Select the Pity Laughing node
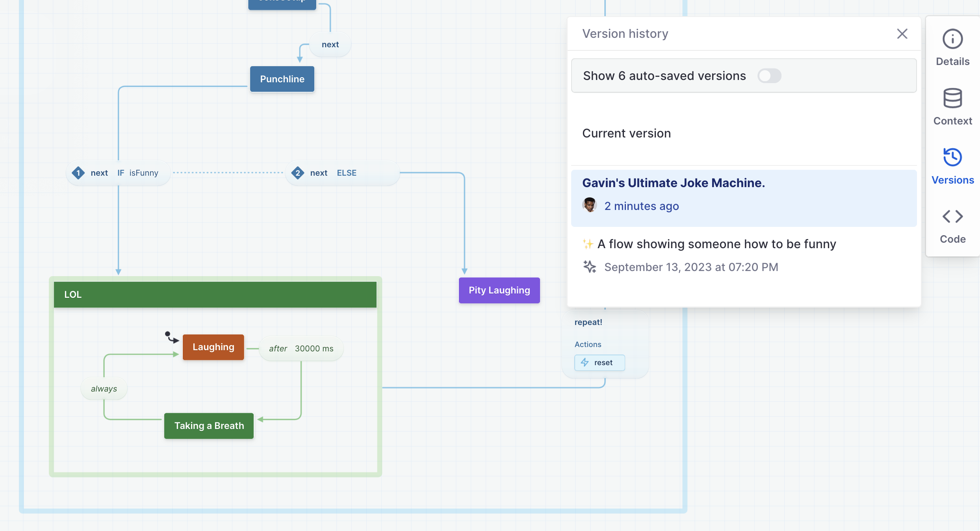This screenshot has height=531, width=980. point(499,290)
